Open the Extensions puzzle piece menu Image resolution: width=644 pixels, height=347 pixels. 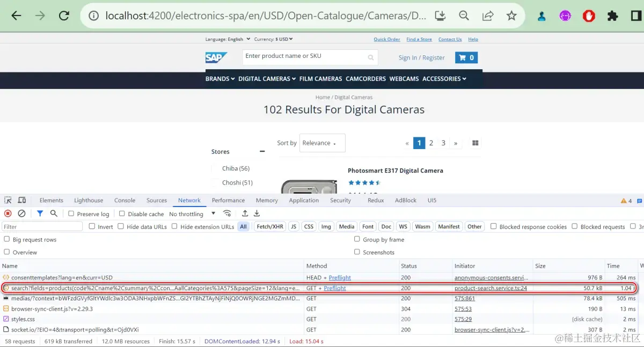(x=613, y=16)
